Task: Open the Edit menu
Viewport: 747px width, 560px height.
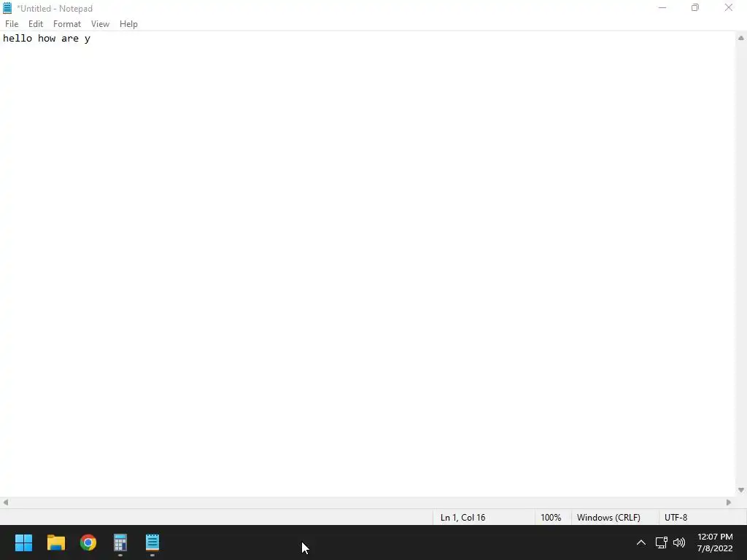Action: tap(35, 24)
